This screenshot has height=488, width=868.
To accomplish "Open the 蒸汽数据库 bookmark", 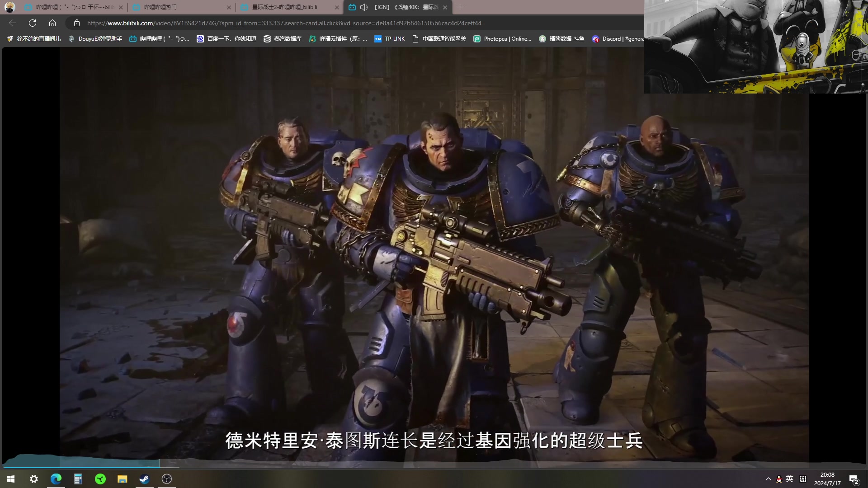I will [283, 39].
